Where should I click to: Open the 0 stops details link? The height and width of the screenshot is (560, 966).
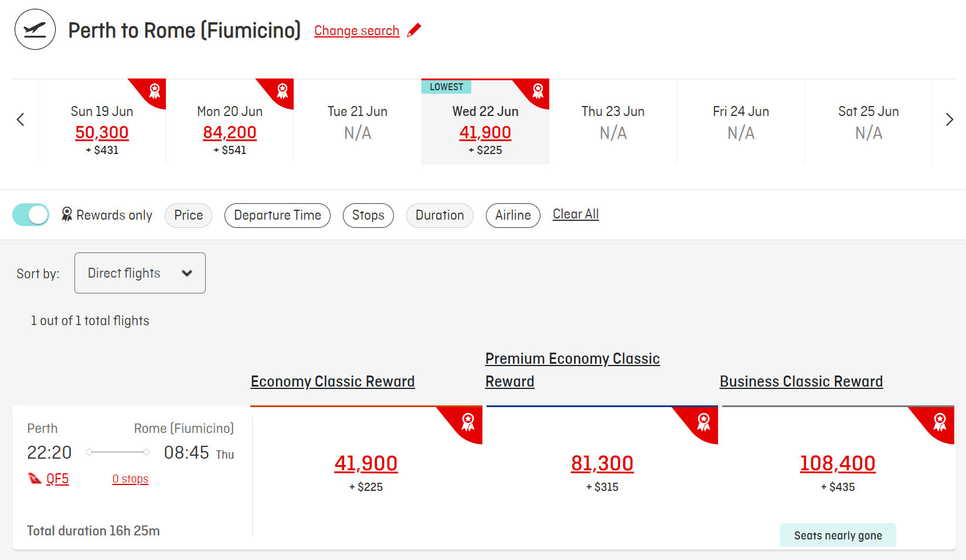tap(130, 479)
